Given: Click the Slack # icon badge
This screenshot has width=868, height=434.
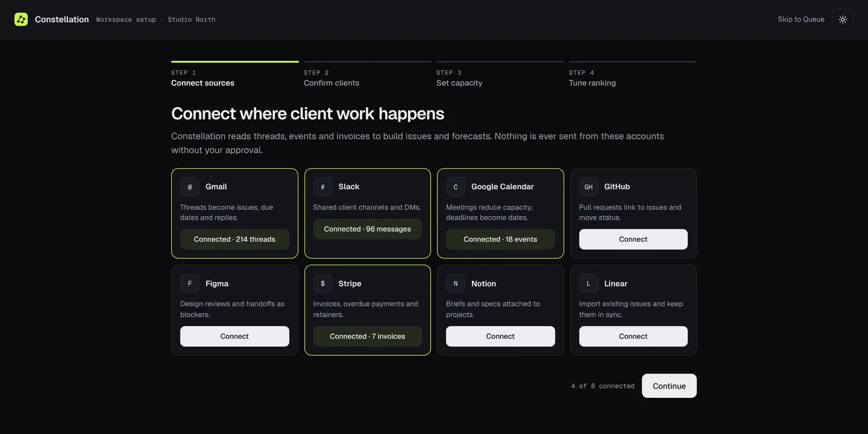Looking at the screenshot, I should tap(322, 187).
